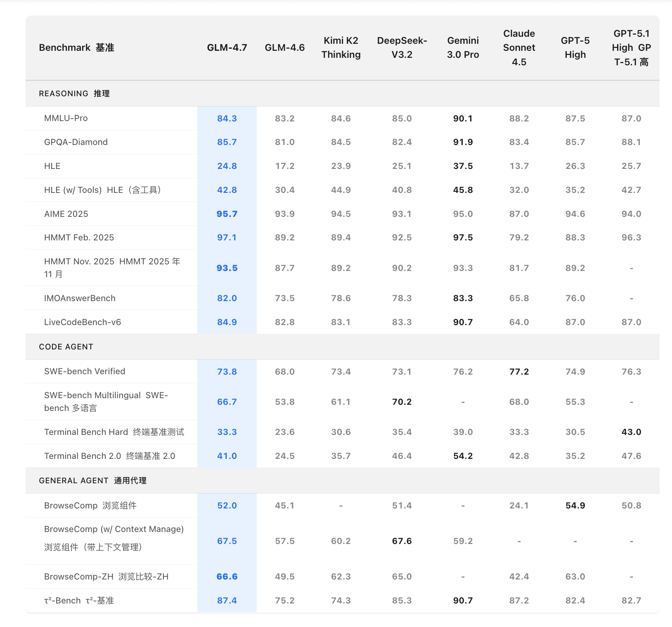Click the LiveCodeBench-v6 row label

point(83,322)
